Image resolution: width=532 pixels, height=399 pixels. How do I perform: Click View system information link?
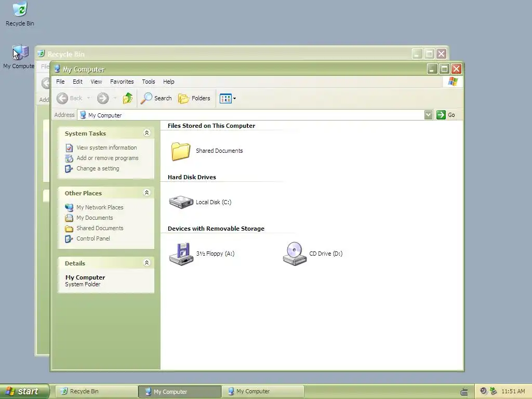107,148
